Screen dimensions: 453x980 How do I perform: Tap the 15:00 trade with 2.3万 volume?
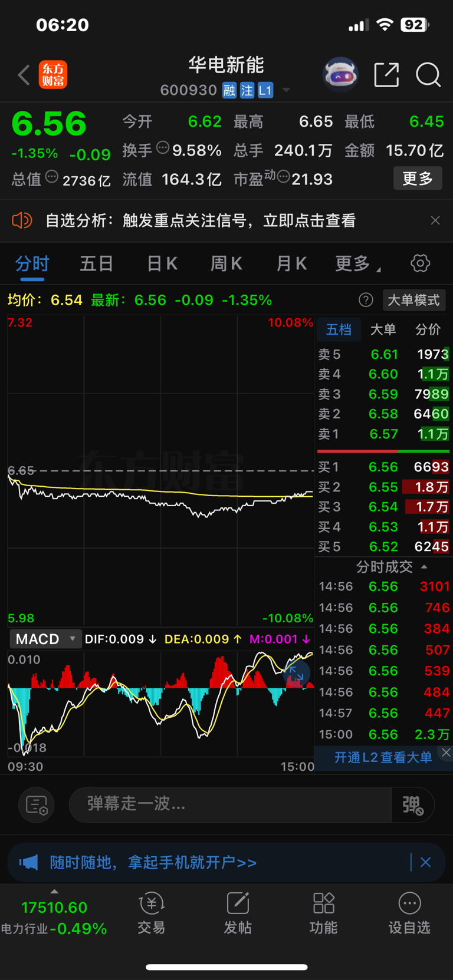[384, 734]
